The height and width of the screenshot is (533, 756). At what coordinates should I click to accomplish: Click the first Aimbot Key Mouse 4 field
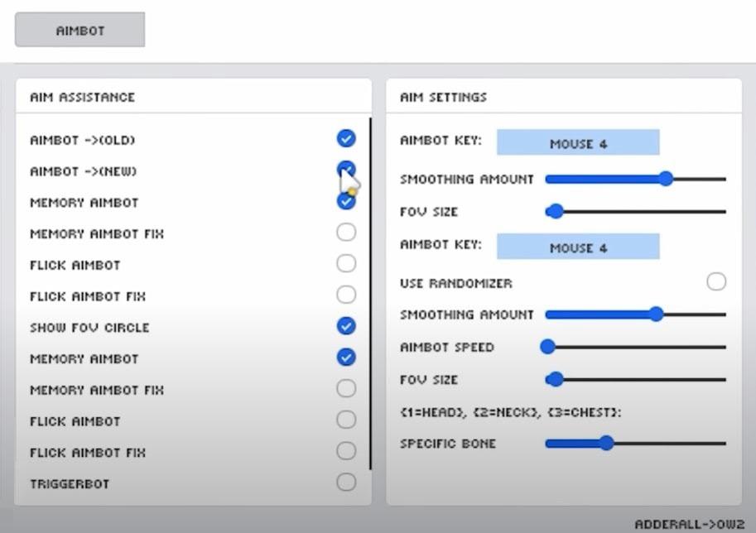click(578, 143)
